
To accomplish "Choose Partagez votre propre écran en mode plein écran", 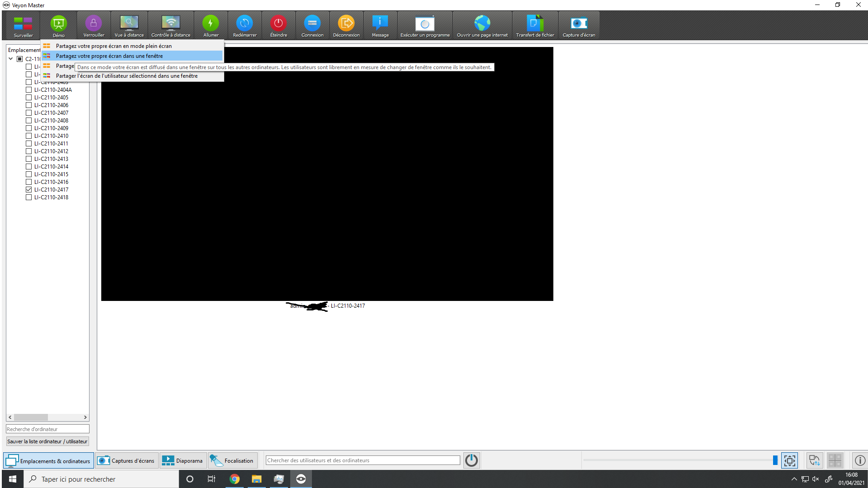I will pyautogui.click(x=132, y=46).
